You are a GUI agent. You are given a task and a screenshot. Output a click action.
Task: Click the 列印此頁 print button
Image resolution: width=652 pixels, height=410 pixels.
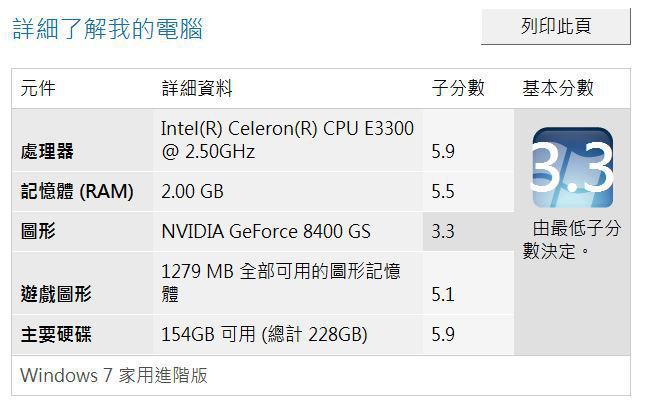(556, 26)
